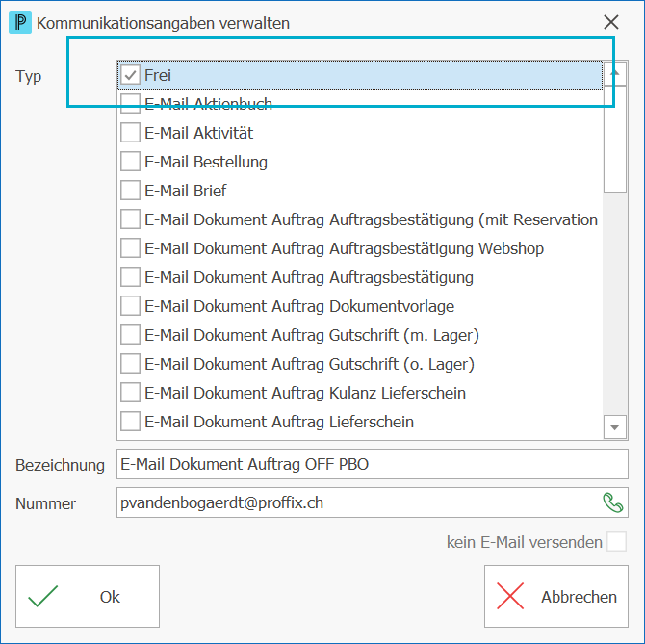Cancel with the Abbrechen button
The height and width of the screenshot is (644, 645).
[556, 596]
